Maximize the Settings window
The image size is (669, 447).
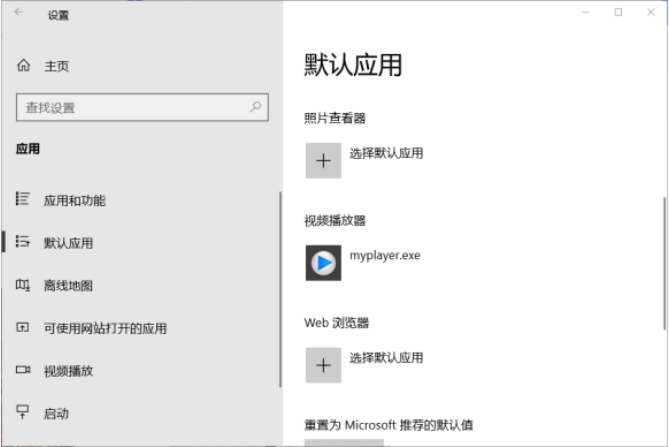(618, 12)
